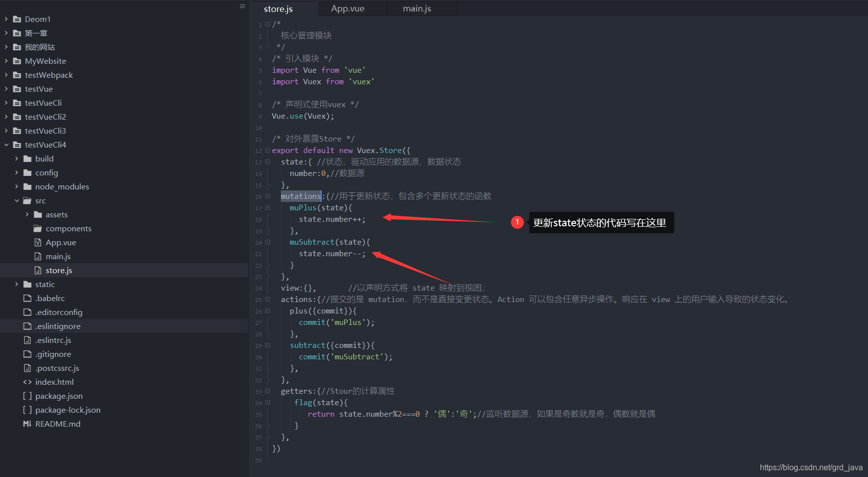The image size is (868, 477).
Task: Click the main.js file icon in tree
Action: pos(38,256)
